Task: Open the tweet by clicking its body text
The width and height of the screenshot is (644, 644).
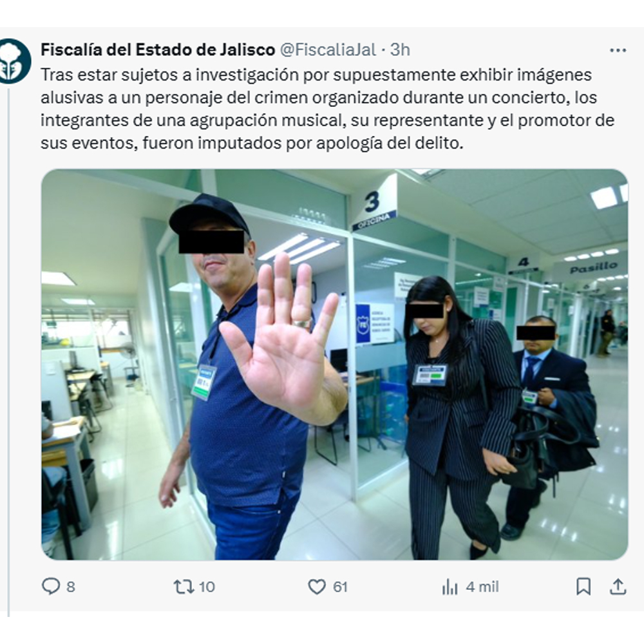Action: pos(328,109)
